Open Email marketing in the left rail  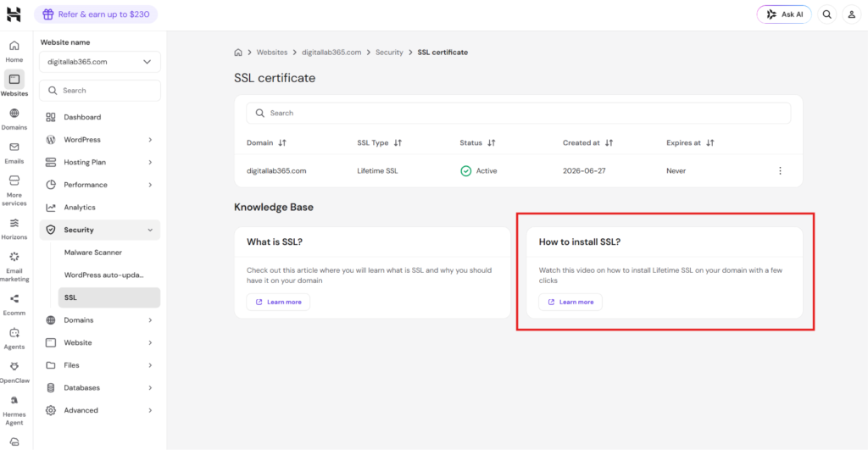[x=14, y=267]
